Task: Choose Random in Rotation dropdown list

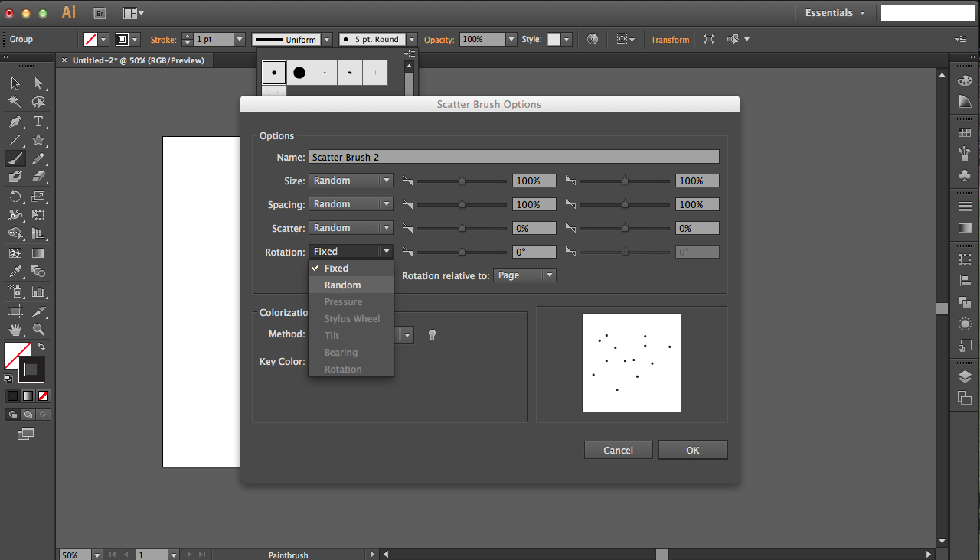Action: 351,285
